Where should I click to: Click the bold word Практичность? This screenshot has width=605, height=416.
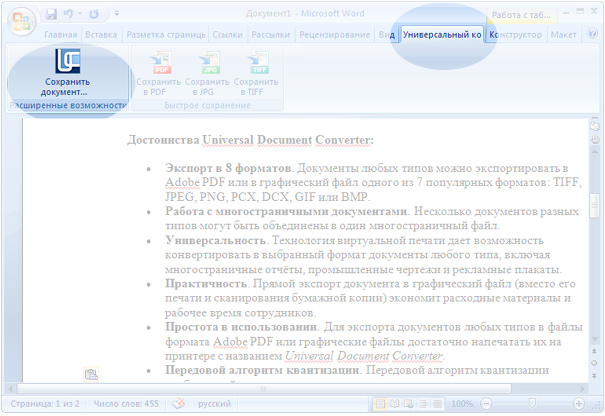(206, 284)
